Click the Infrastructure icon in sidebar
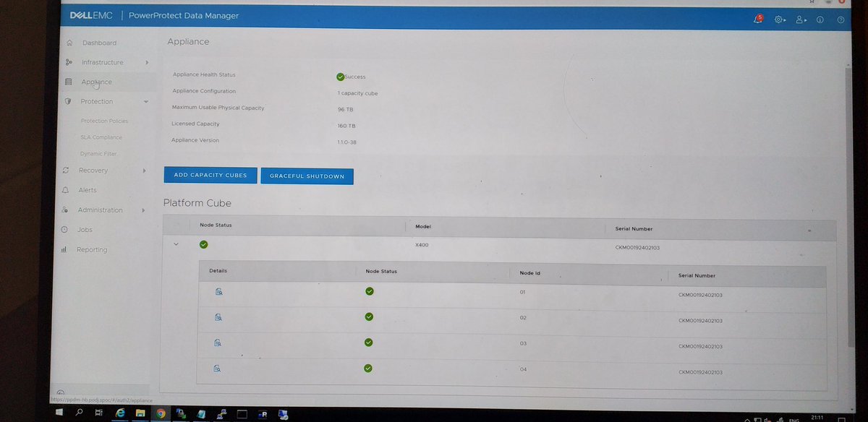This screenshot has height=422, width=868. [69, 62]
